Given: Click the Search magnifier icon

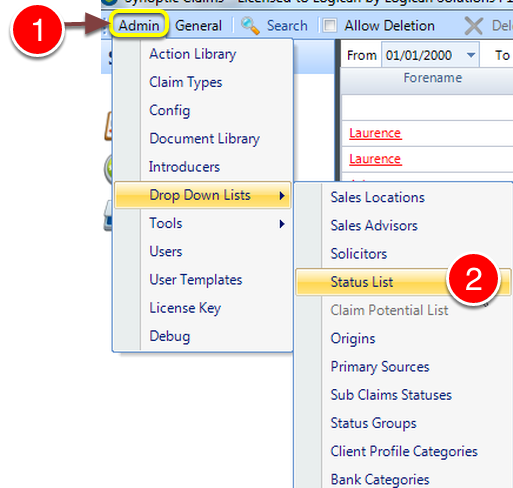Looking at the screenshot, I should click(250, 26).
